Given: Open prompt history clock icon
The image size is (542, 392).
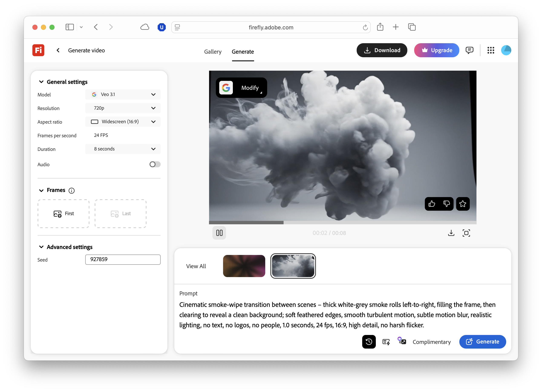Looking at the screenshot, I should (369, 342).
